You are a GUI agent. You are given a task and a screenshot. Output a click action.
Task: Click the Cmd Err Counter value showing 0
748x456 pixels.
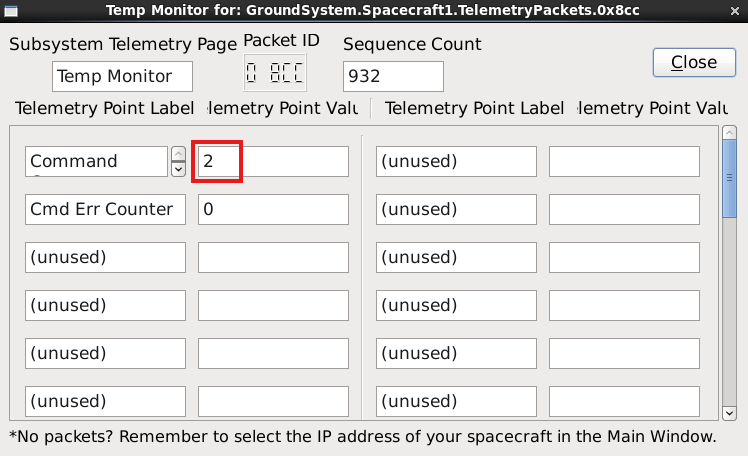point(273,209)
